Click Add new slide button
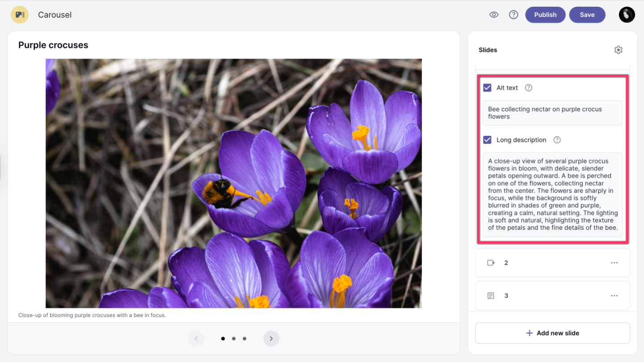 [552, 333]
